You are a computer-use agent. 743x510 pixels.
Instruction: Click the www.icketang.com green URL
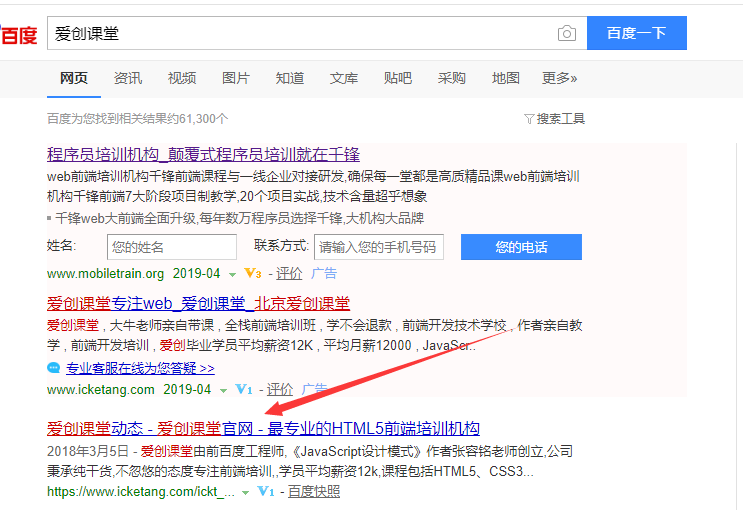click(100, 390)
